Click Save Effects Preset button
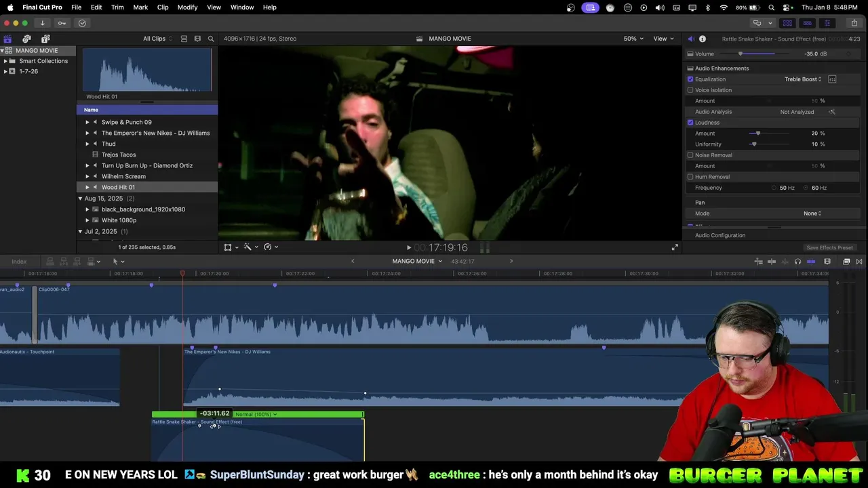868x488 pixels. pos(829,247)
